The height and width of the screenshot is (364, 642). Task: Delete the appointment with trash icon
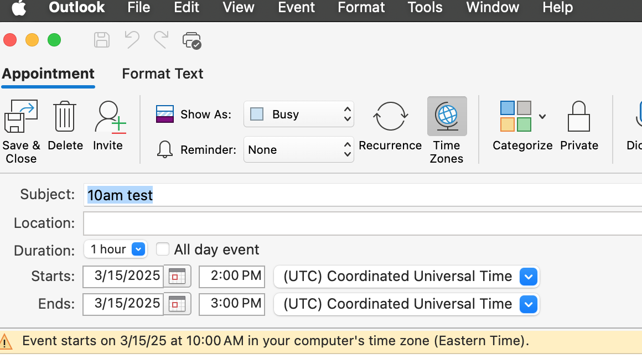coord(65,117)
